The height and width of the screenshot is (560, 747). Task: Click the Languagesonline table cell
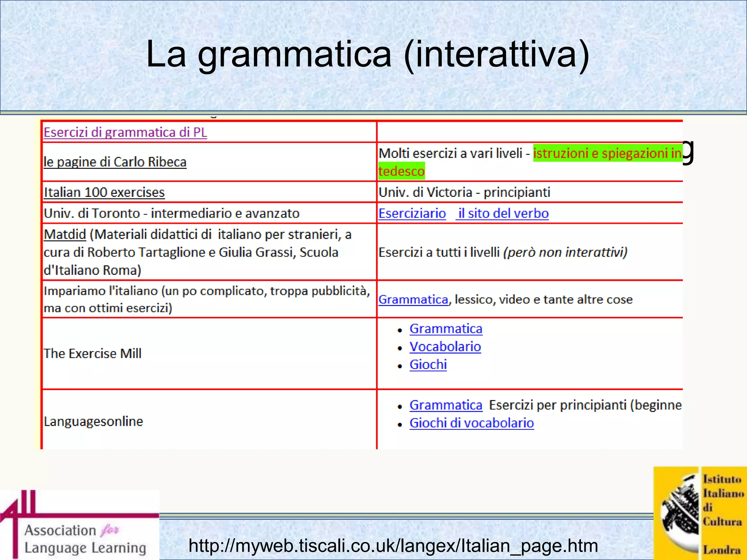tap(93, 421)
